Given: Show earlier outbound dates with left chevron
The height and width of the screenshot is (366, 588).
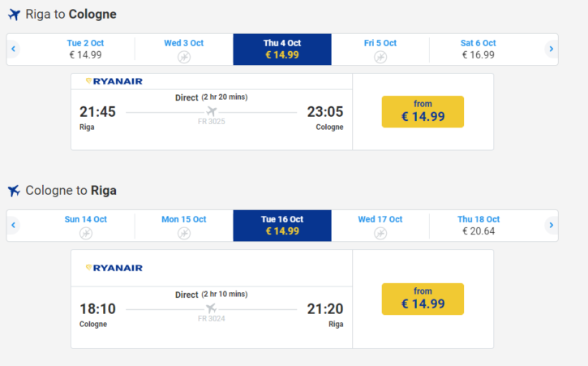Looking at the screenshot, I should [x=14, y=49].
